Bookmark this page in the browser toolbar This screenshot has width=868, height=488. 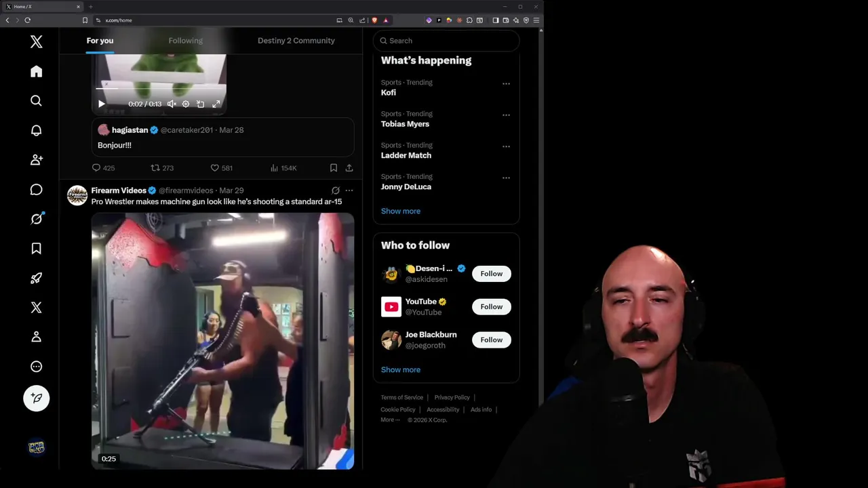coord(85,20)
